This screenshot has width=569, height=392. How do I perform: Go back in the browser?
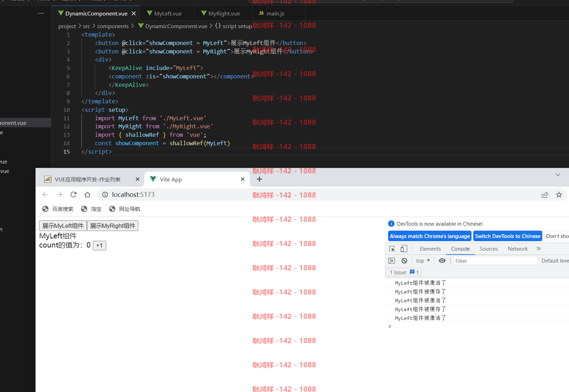tap(45, 194)
